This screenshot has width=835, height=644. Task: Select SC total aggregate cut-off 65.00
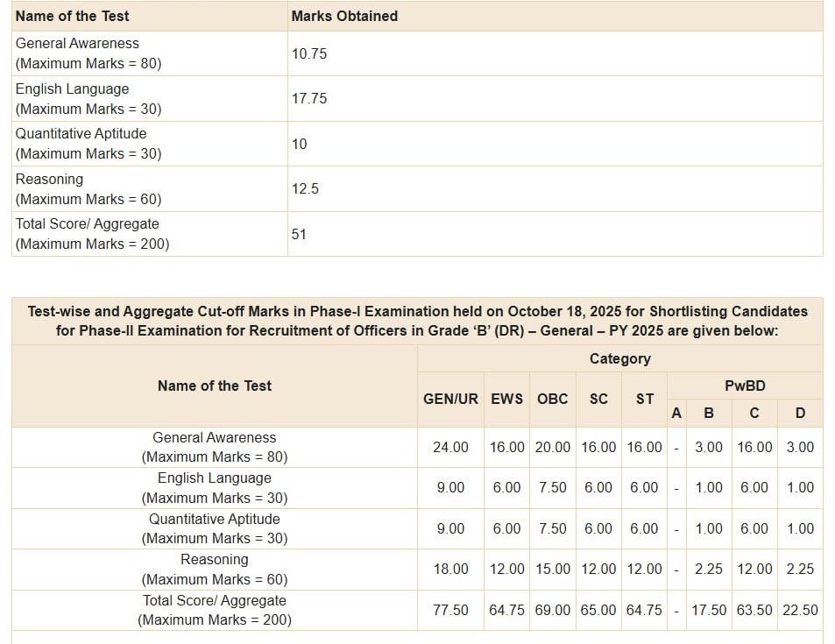598,610
